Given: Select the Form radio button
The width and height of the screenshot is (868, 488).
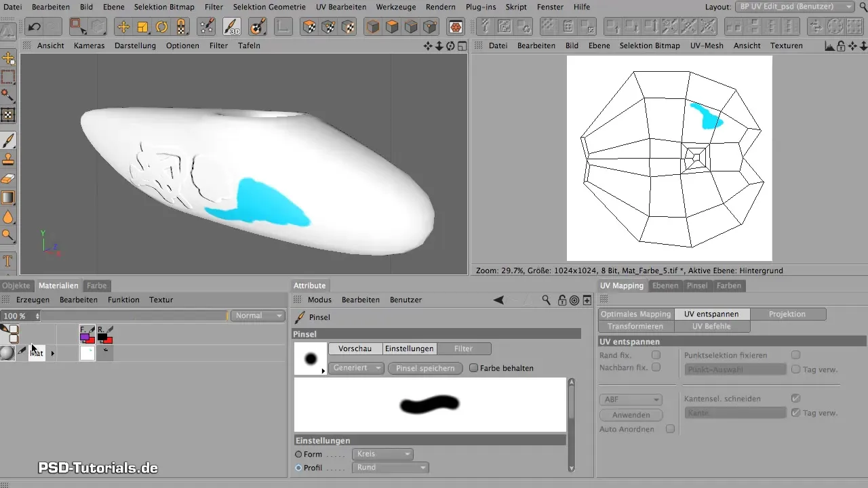Looking at the screenshot, I should click(x=298, y=454).
